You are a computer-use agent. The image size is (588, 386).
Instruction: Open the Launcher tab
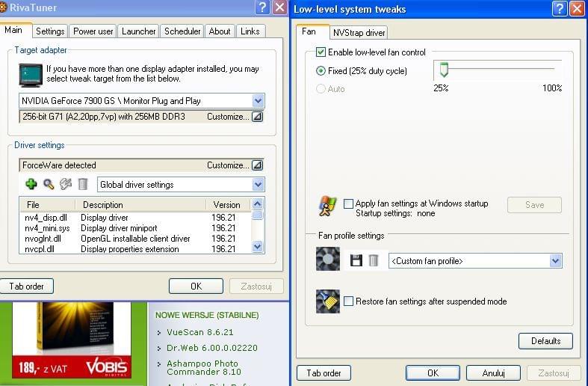pyautogui.click(x=138, y=31)
